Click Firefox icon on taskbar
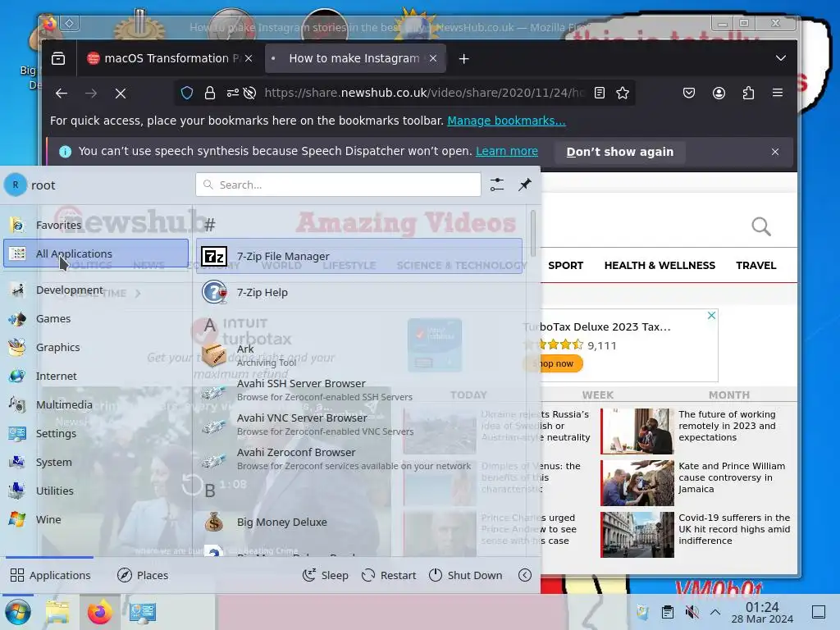Image resolution: width=840 pixels, height=630 pixels. [x=99, y=612]
